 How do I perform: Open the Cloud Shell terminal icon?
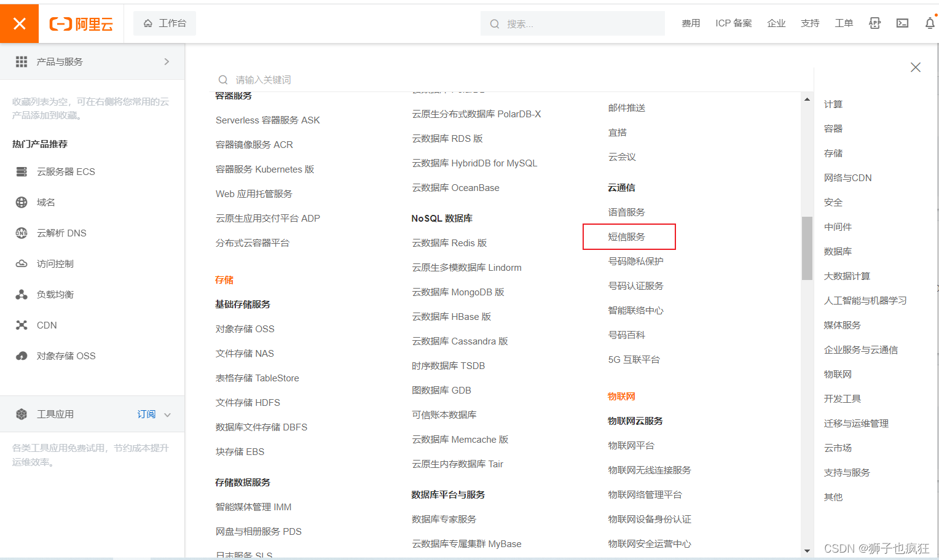pyautogui.click(x=902, y=23)
